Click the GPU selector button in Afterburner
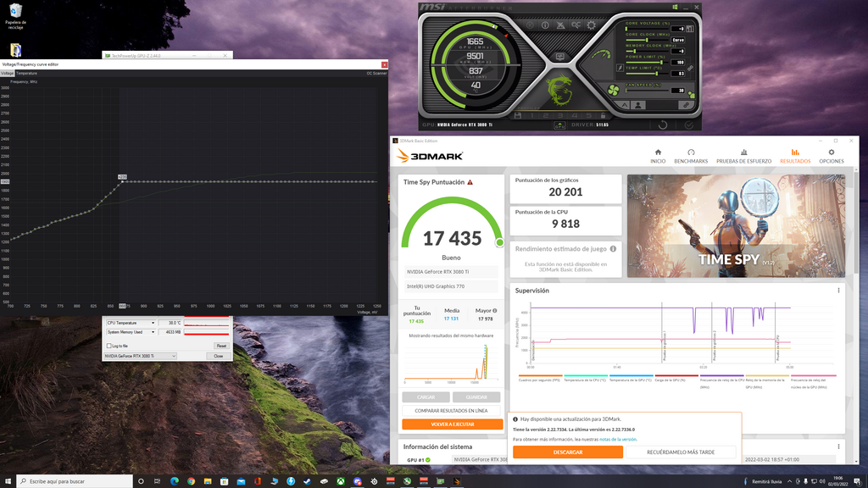 pos(559,125)
